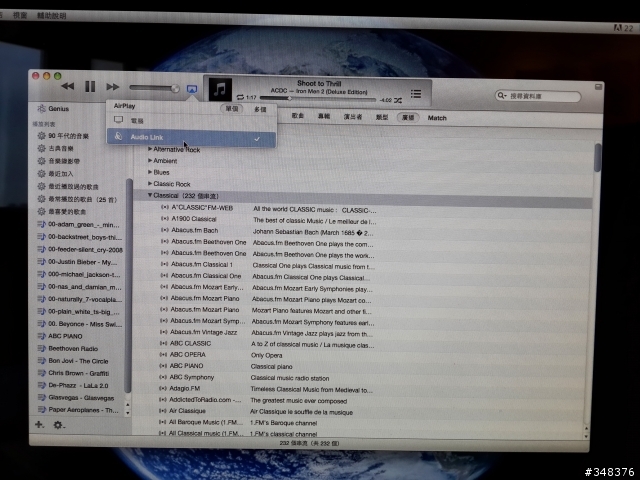
Task: Open the 00-backstreet_boys playlist icon
Action: (x=41, y=236)
